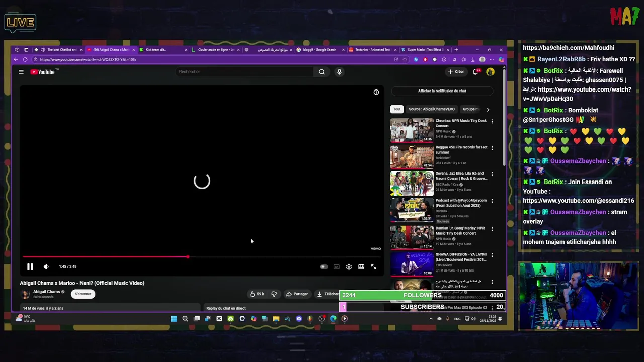
Task: Open YouTube notifications bell
Action: (x=475, y=72)
